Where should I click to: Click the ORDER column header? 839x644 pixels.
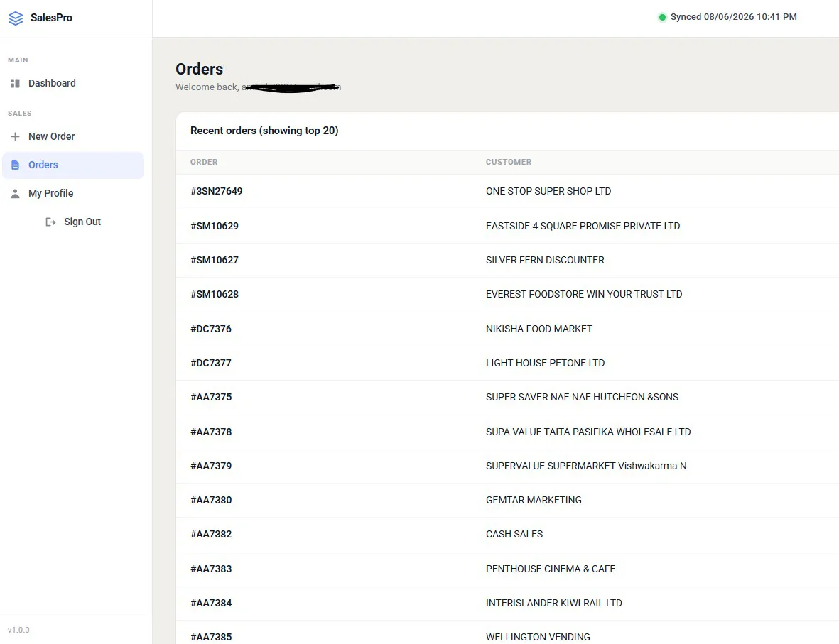(x=204, y=162)
